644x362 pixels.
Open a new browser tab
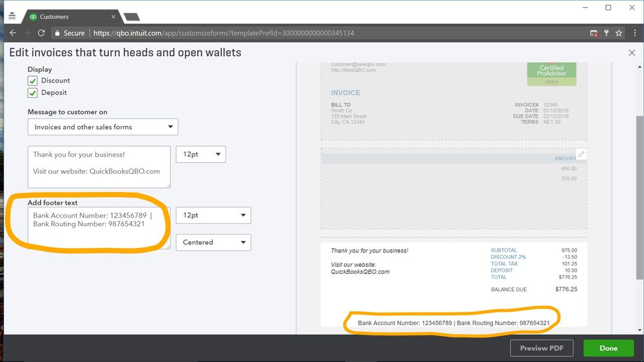[132, 17]
